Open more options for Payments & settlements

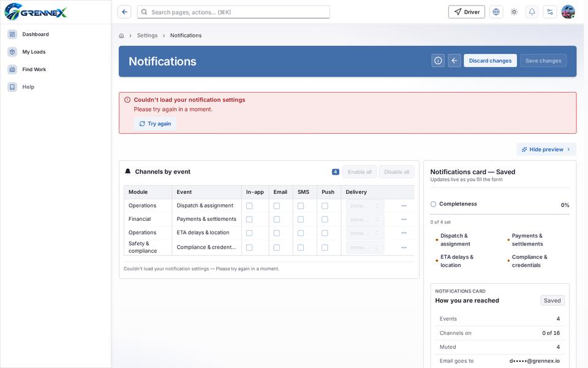(x=404, y=220)
